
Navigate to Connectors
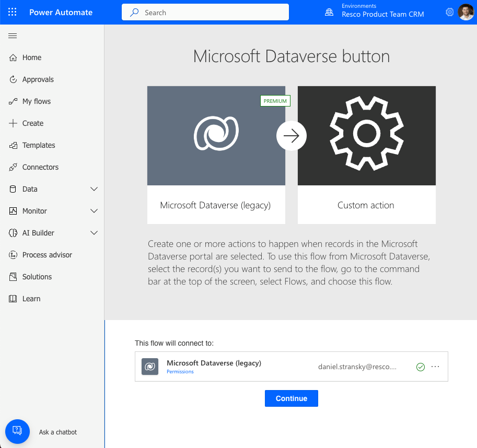[x=40, y=167]
